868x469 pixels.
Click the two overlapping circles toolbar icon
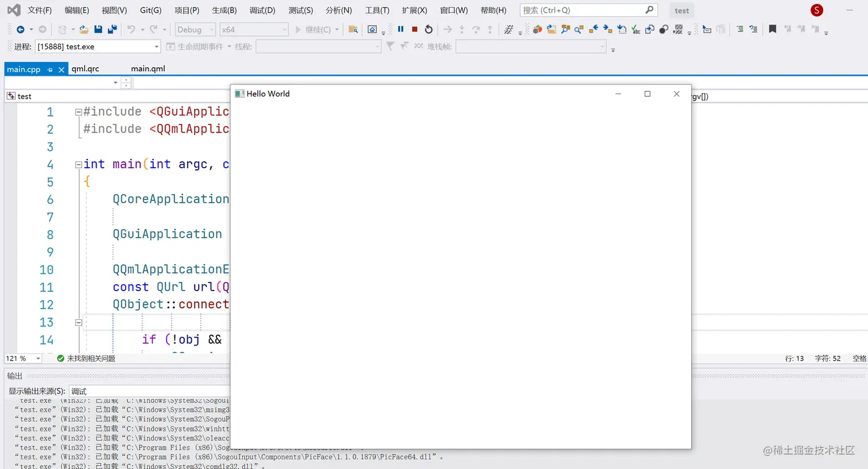[664, 29]
